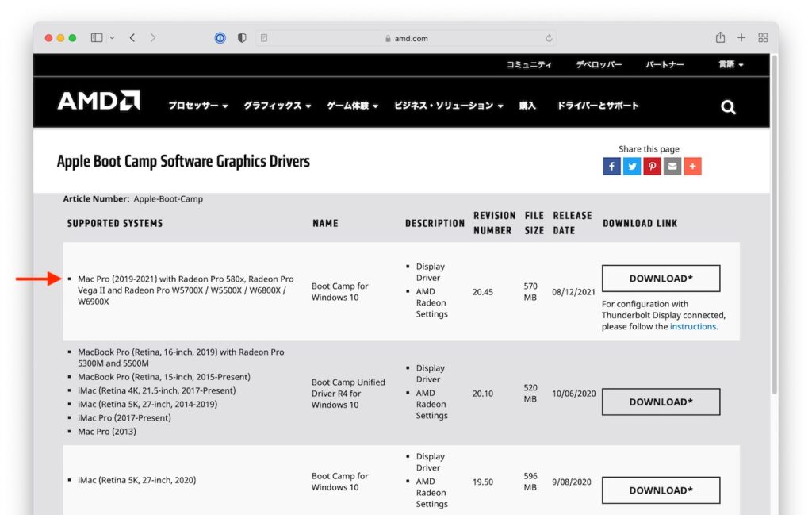Open the shield privacy extension icon
The image size is (812, 515).
tap(240, 37)
